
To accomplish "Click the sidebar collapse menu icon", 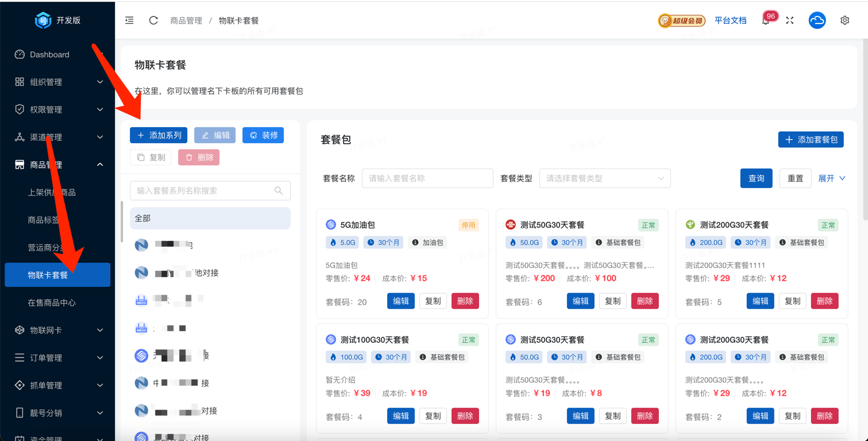I will coord(129,20).
